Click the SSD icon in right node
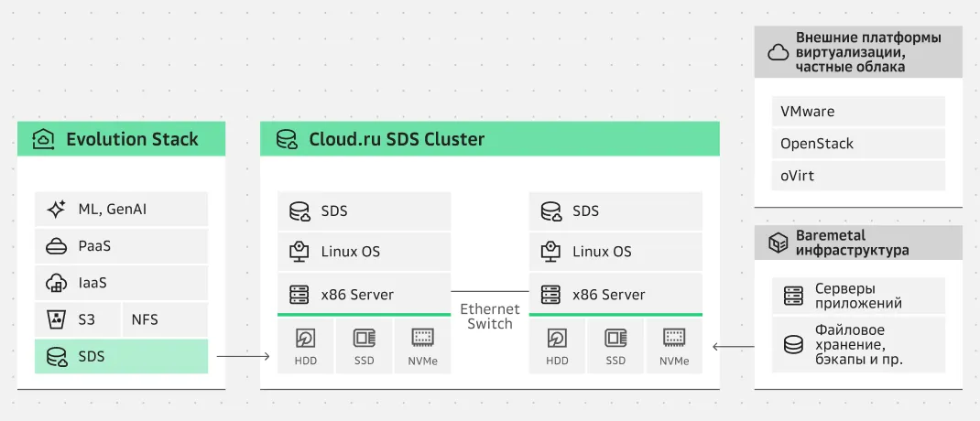Viewport: 980px width, 421px height. click(615, 338)
